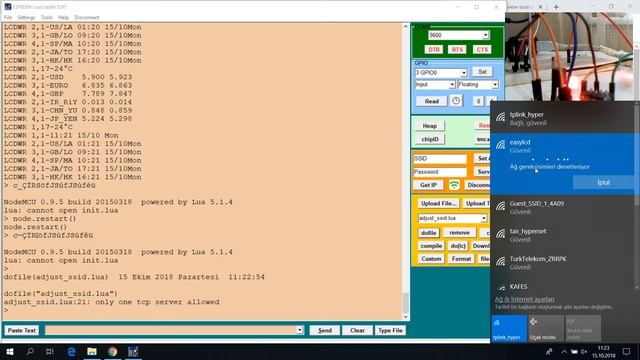Click the GPIO Read button
The height and width of the screenshot is (360, 640).
tap(431, 101)
